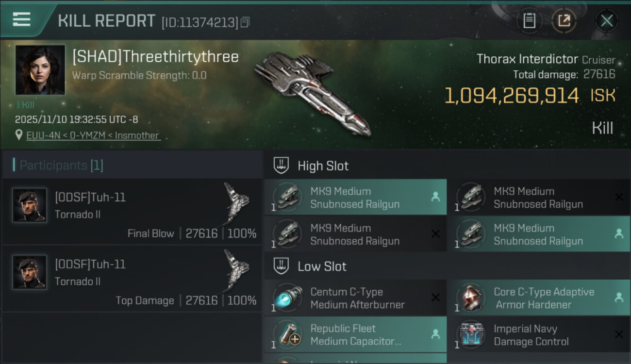Open the EUU-4N location link
631x364 pixels.
[x=93, y=135]
